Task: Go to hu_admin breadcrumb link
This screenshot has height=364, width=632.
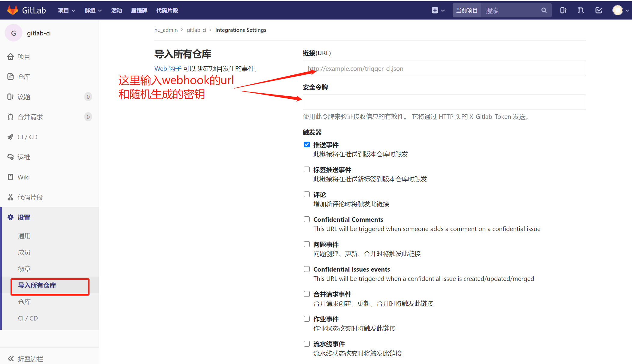Action: tap(166, 30)
